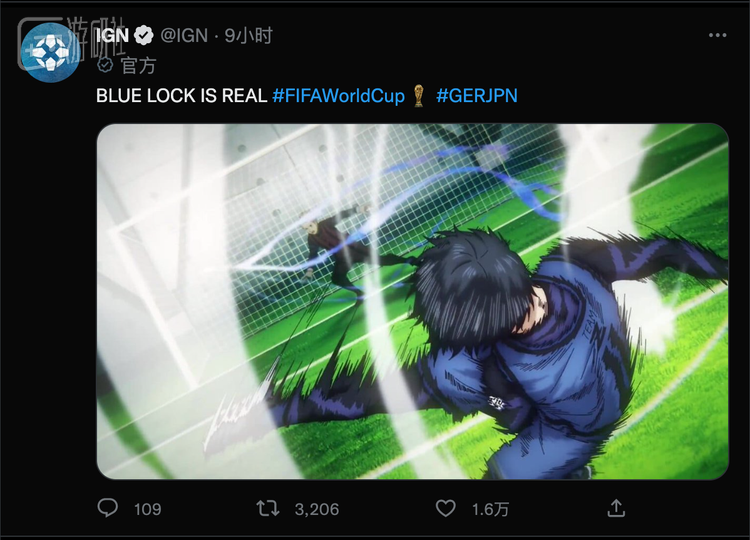Click the official label checkmark icon
This screenshot has height=540, width=750.
[105, 65]
